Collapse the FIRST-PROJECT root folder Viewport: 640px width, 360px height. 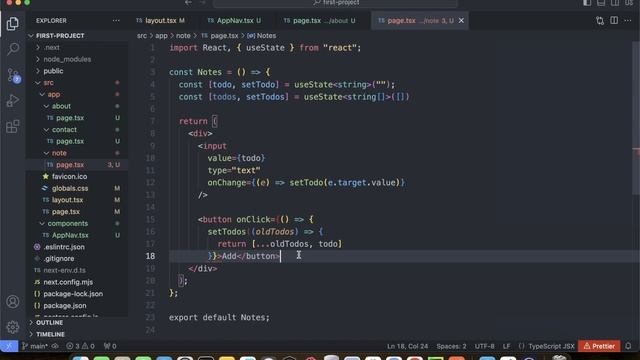pos(60,36)
